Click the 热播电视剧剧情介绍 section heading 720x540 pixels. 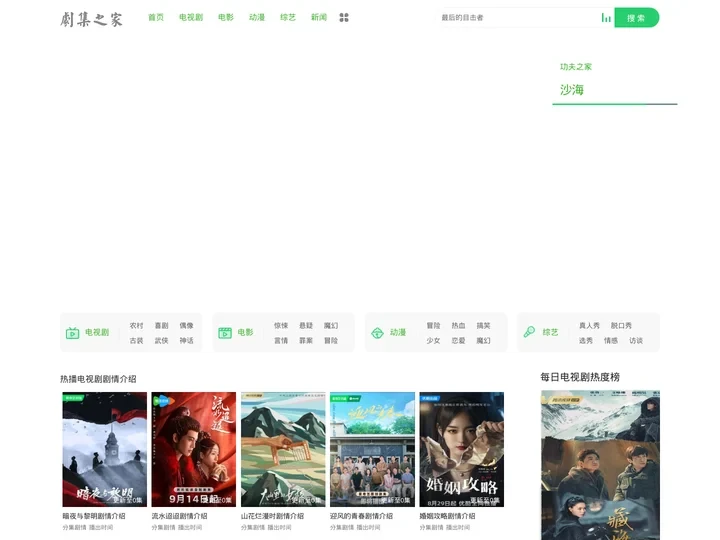coord(98,379)
